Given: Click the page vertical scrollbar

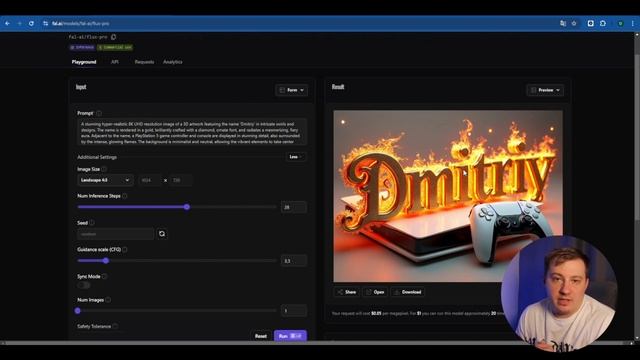Looking at the screenshot, I should [x=637, y=139].
